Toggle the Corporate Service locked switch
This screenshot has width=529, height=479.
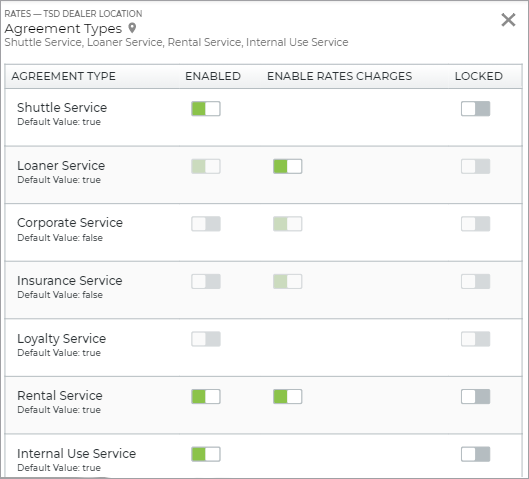(475, 224)
